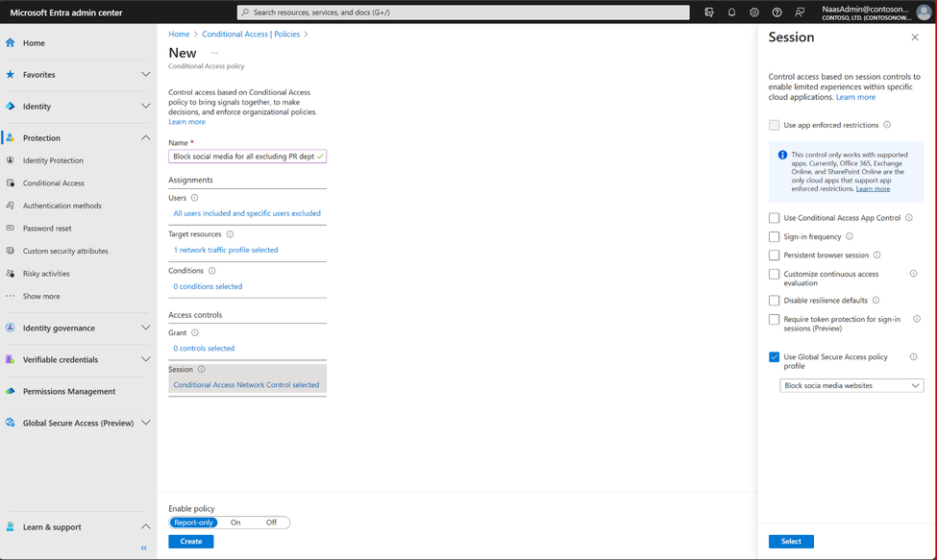Enable Persistent browser session checkbox
The width and height of the screenshot is (937, 560).
(774, 255)
